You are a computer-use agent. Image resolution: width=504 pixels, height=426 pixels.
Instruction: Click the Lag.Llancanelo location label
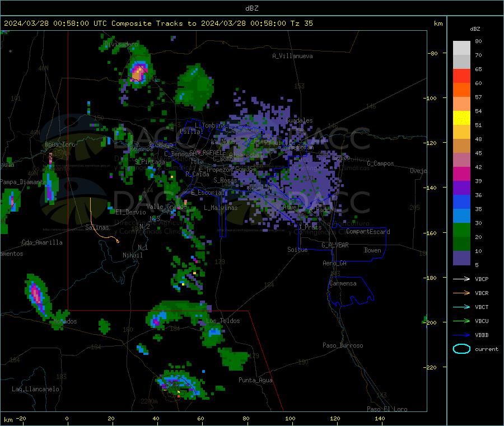coord(35,389)
